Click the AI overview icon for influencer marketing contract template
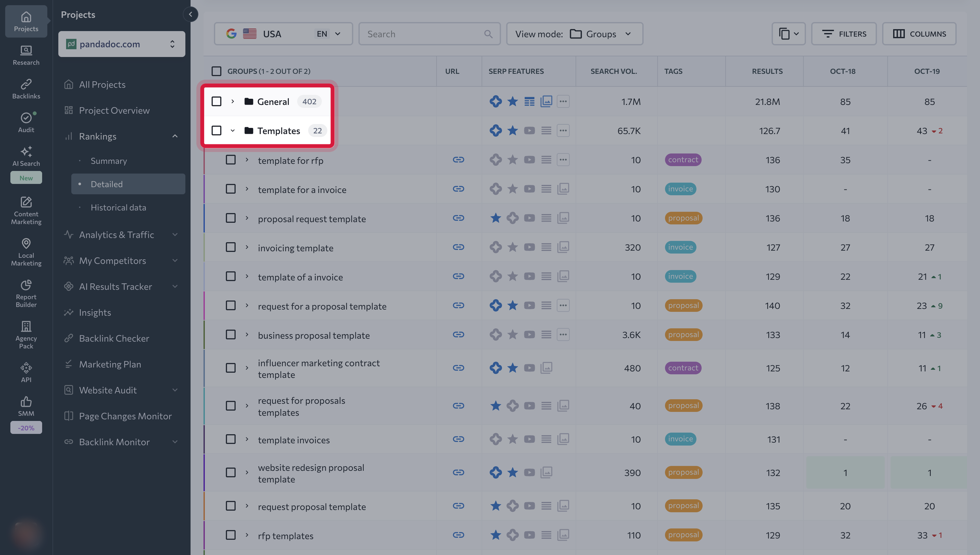This screenshot has height=555, width=980. pos(496,368)
